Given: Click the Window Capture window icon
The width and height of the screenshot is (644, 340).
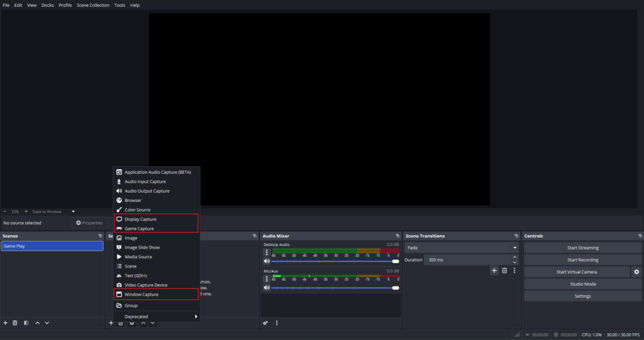Looking at the screenshot, I should point(119,295).
